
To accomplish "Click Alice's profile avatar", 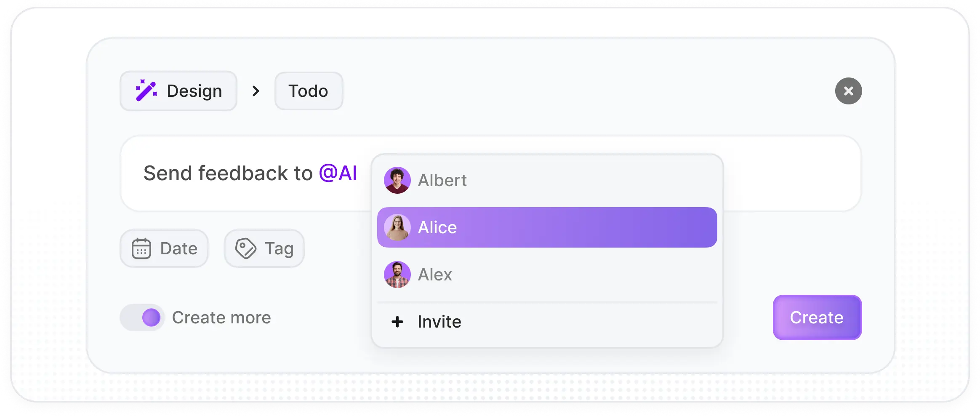I will tap(397, 227).
